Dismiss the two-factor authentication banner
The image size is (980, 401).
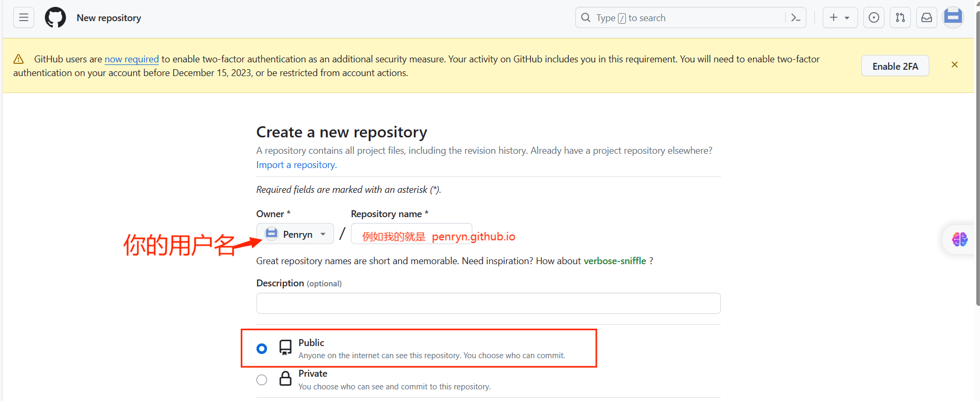(x=955, y=65)
